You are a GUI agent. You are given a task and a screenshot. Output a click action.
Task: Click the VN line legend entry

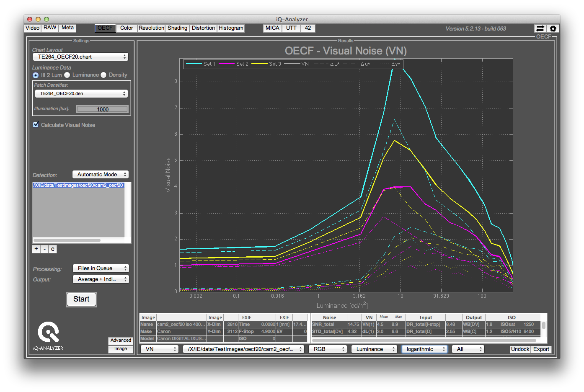click(297, 64)
